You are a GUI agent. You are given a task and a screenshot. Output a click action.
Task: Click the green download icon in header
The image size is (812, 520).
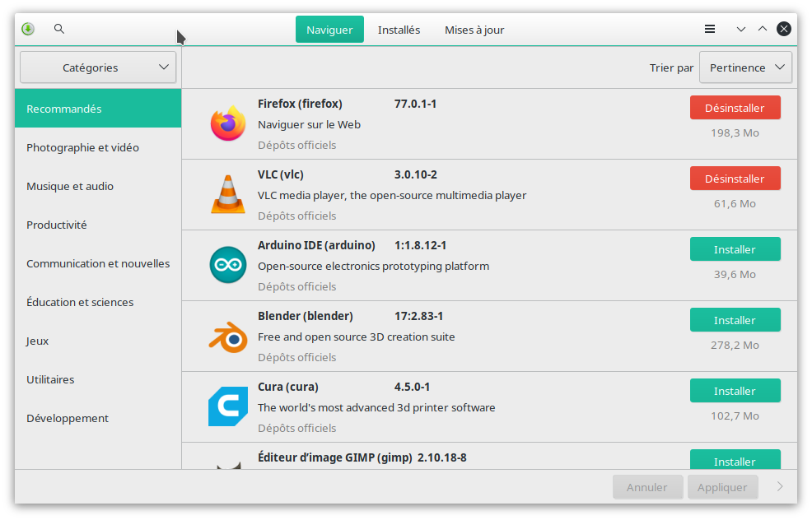pos(28,29)
